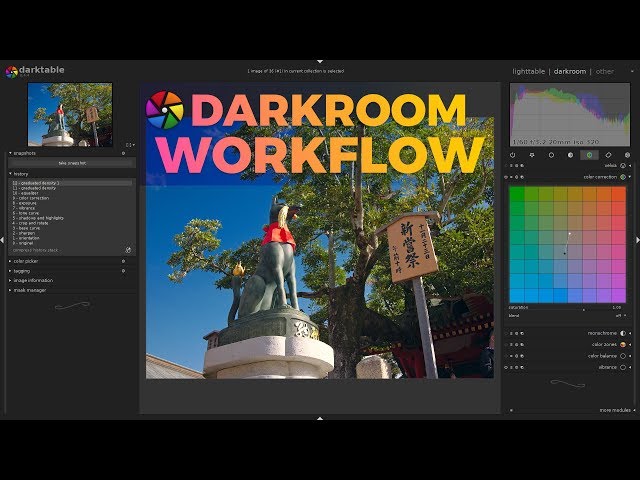This screenshot has width=640, height=480.
Task: Show favourite modules group (star icon)
Action: pyautogui.click(x=532, y=155)
